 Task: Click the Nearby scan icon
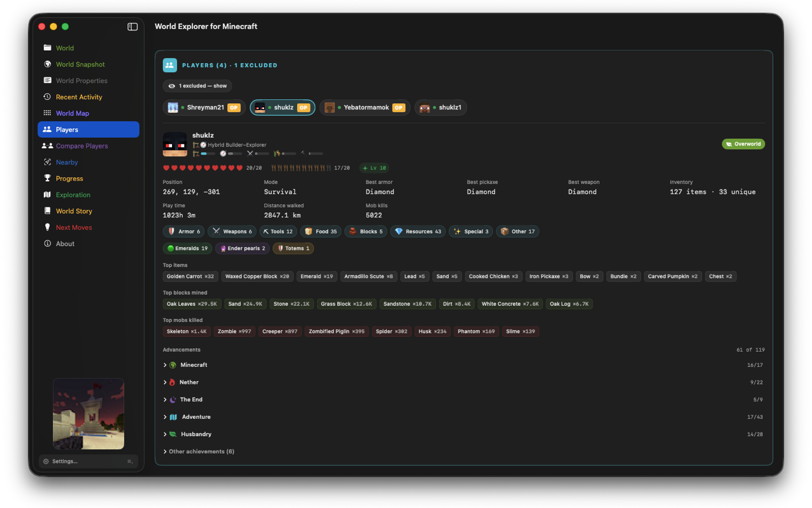pos(47,162)
